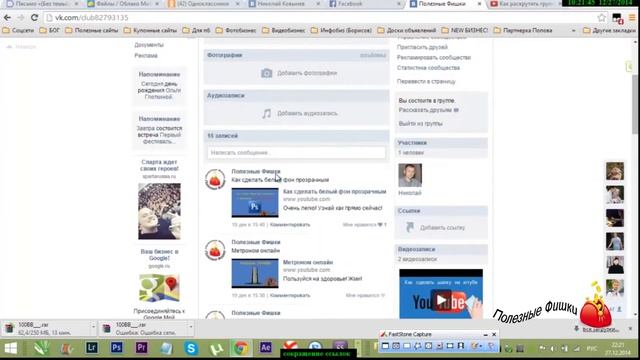Open the Photoshop video thumbnail in first post

(255, 202)
